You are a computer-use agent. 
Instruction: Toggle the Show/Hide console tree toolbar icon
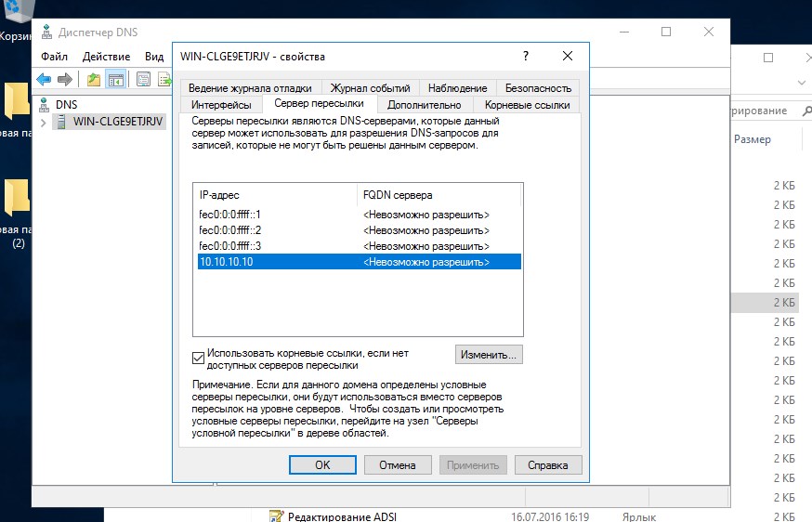(116, 79)
